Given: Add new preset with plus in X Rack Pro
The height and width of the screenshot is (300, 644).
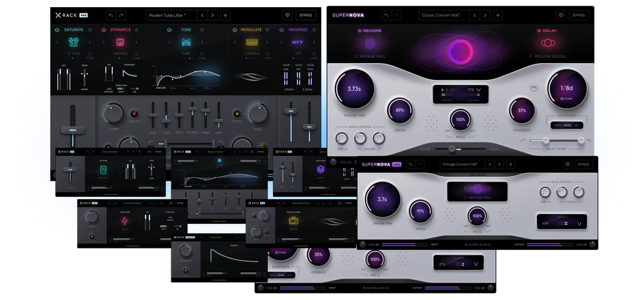Looking at the screenshot, I should coord(225,15).
